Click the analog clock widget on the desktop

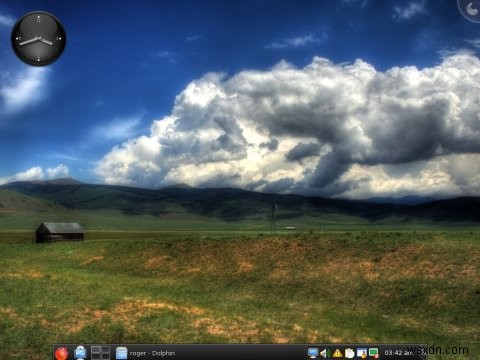[39, 39]
